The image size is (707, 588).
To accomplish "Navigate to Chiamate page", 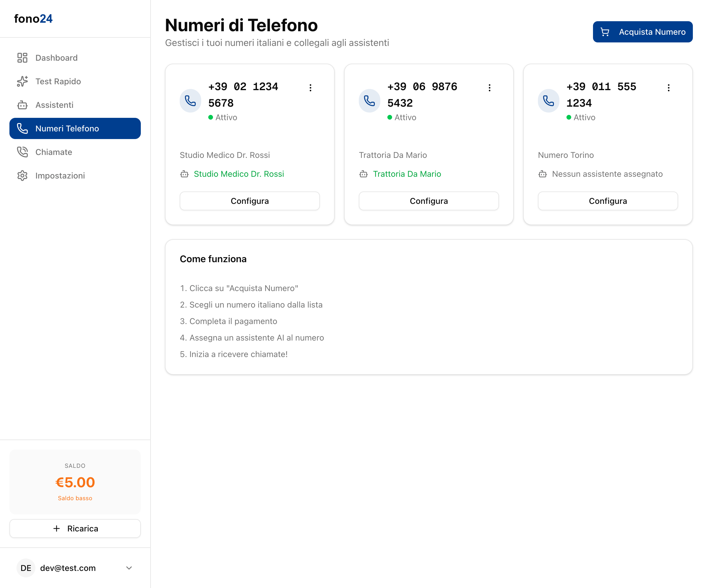I will click(x=54, y=152).
